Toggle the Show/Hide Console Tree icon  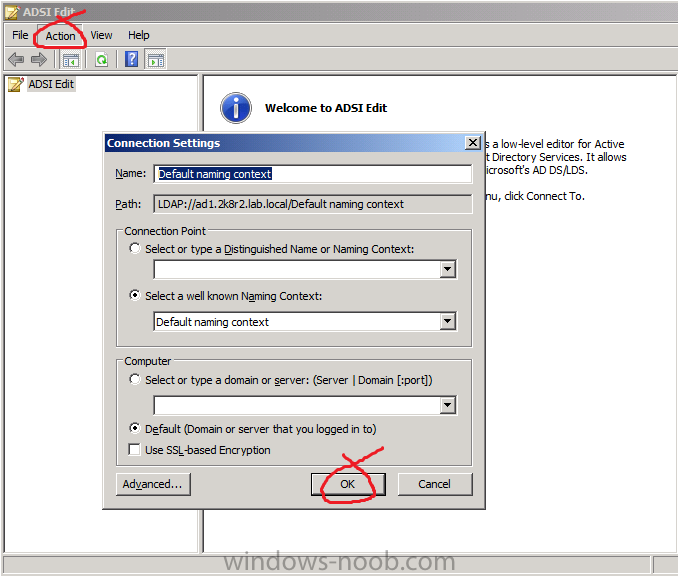71,60
